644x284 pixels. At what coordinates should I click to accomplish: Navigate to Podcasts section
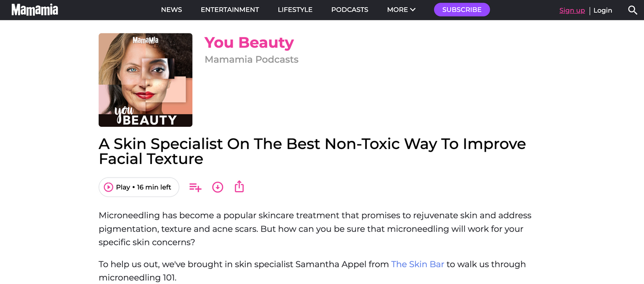click(x=350, y=10)
